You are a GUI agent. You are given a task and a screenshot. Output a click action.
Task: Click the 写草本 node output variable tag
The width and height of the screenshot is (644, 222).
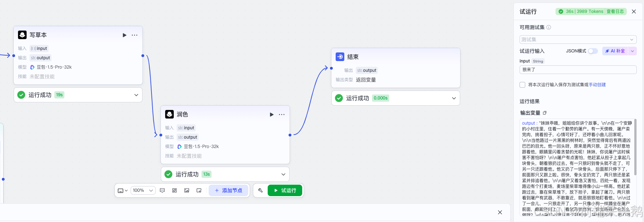pos(41,58)
